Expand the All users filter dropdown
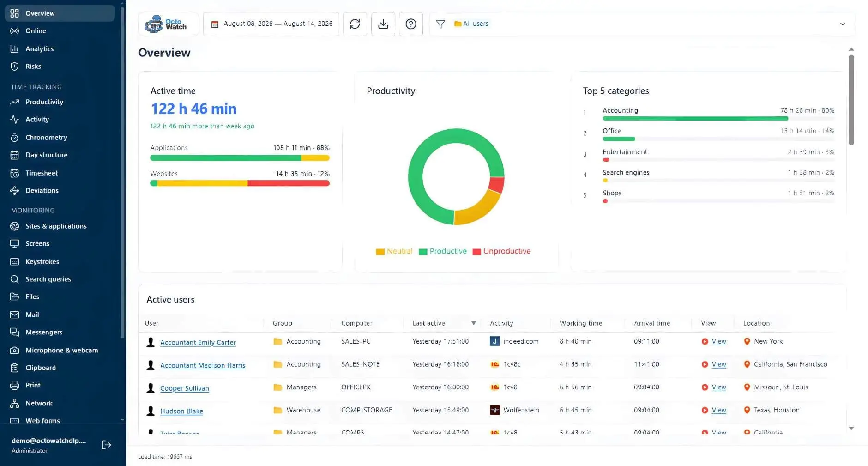 [842, 24]
